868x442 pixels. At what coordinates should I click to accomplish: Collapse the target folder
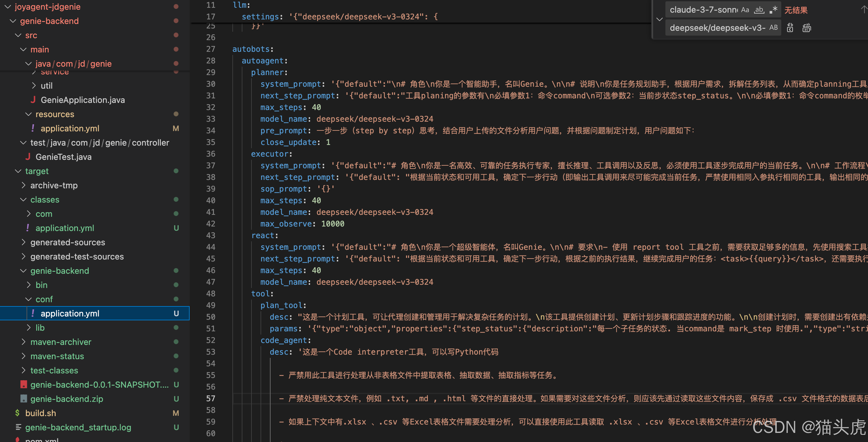37,171
